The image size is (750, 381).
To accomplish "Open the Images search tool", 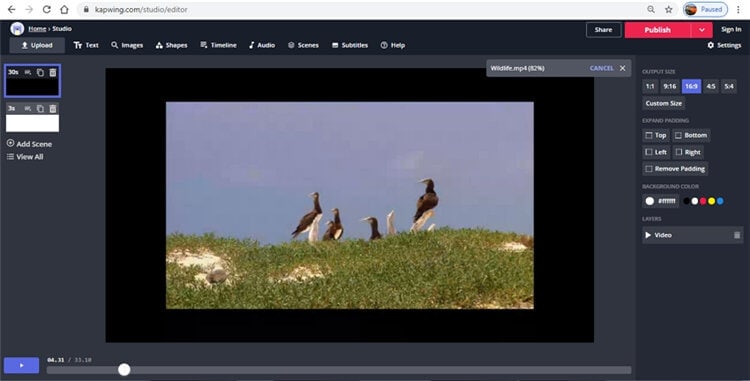I will [x=127, y=45].
